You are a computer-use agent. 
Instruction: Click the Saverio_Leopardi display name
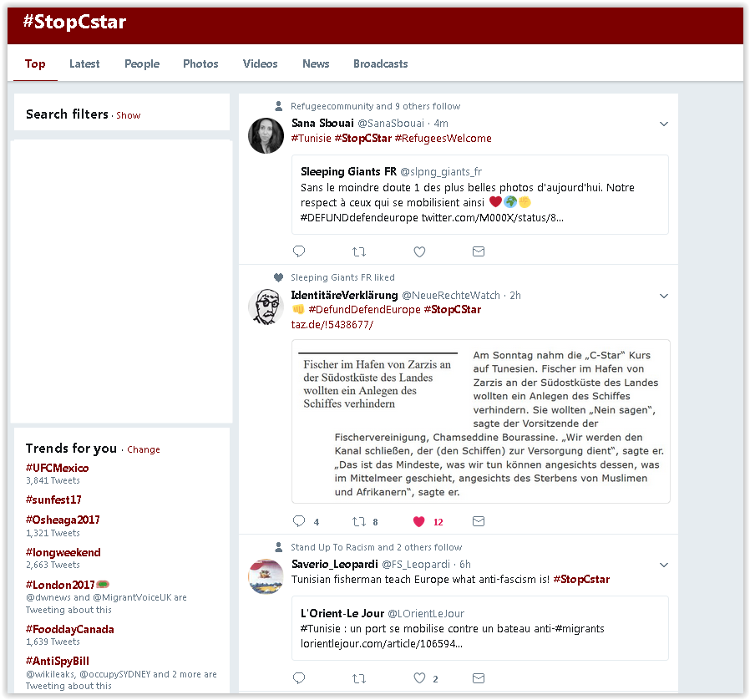coord(335,564)
